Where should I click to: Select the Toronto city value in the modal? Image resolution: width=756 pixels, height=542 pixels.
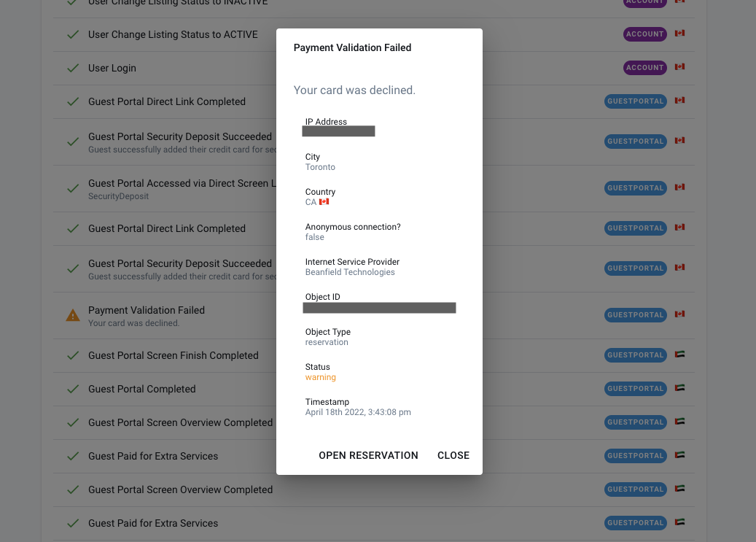pyautogui.click(x=320, y=167)
